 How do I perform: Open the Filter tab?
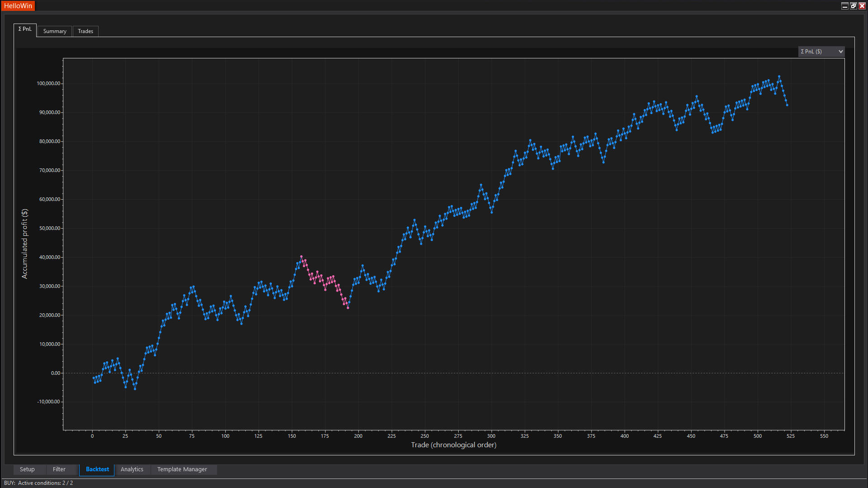(x=59, y=469)
